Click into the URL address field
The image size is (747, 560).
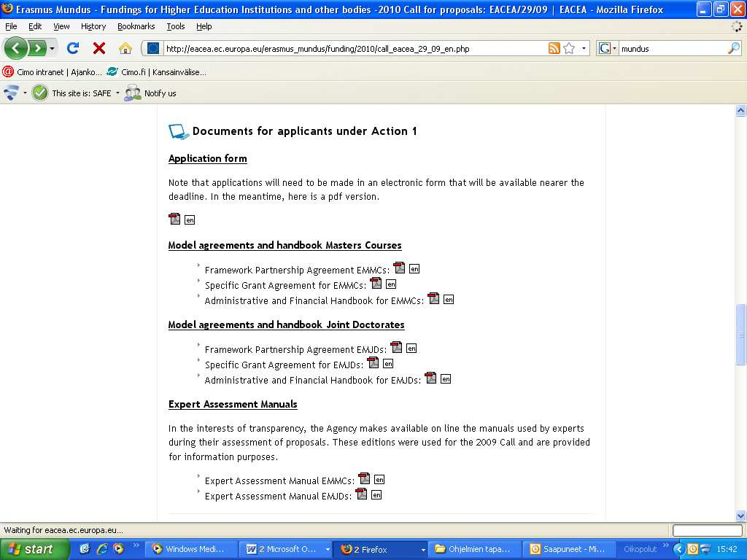355,48
